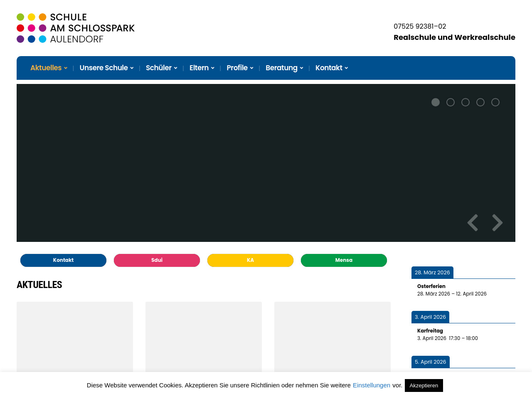Screen dimensions: 532x399
Task: Click the yellow KA button
Action: [x=250, y=260]
